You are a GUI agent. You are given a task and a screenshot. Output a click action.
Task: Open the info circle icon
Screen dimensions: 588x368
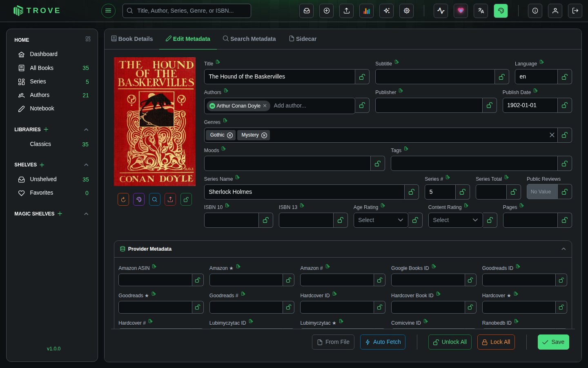click(535, 11)
